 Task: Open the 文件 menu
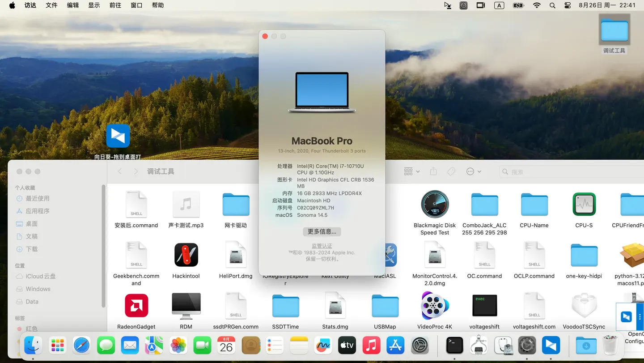pyautogui.click(x=51, y=5)
